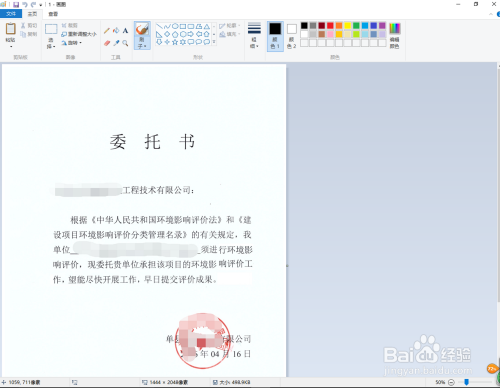Pick the orange color swatch
The width and height of the screenshot is (500, 388).
339,26
